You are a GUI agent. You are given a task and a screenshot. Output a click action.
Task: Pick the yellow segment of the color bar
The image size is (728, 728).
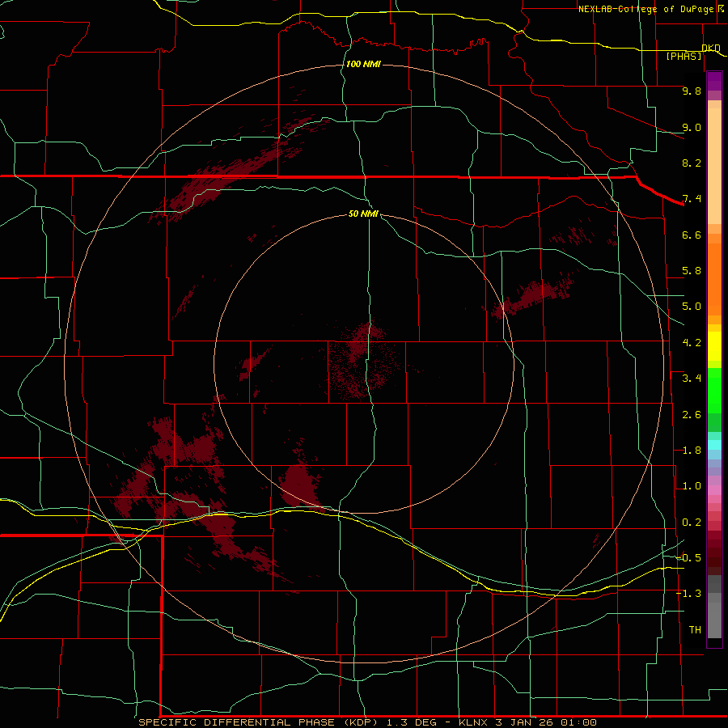714,346
